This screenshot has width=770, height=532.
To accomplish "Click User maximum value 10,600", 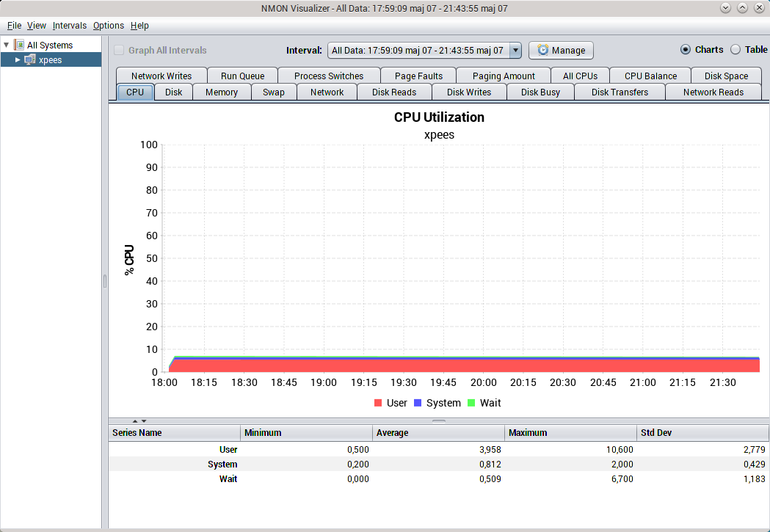I will point(620,449).
